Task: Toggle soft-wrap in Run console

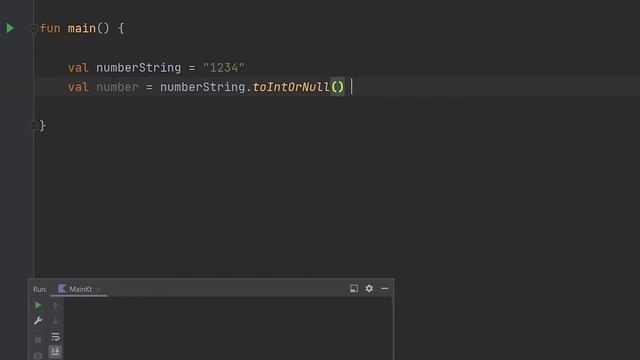Action: [55, 337]
